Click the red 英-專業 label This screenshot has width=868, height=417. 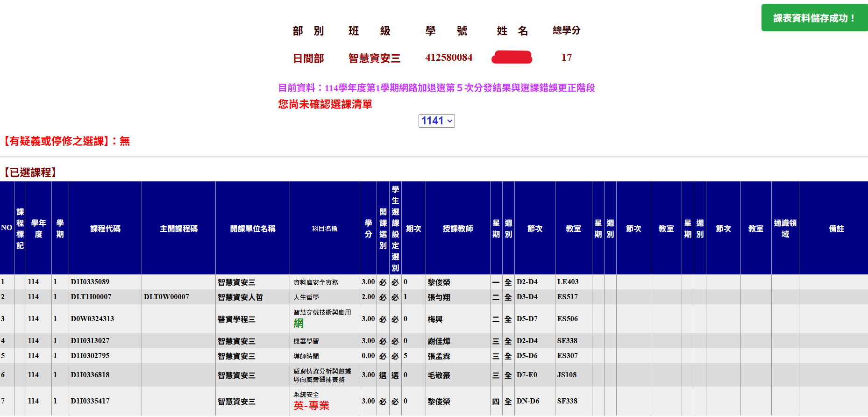click(x=311, y=406)
